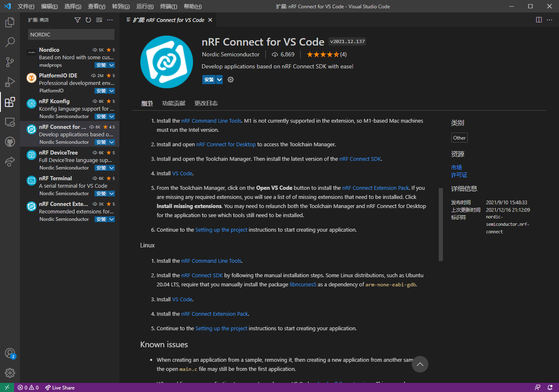Switch to the 功能贡献 tab
559x392 pixels.
coord(174,103)
